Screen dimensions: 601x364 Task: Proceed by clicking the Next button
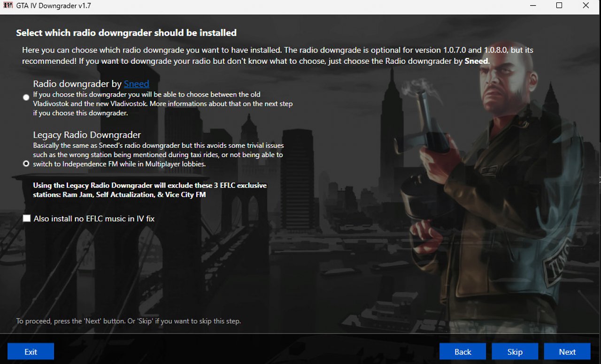pos(567,352)
